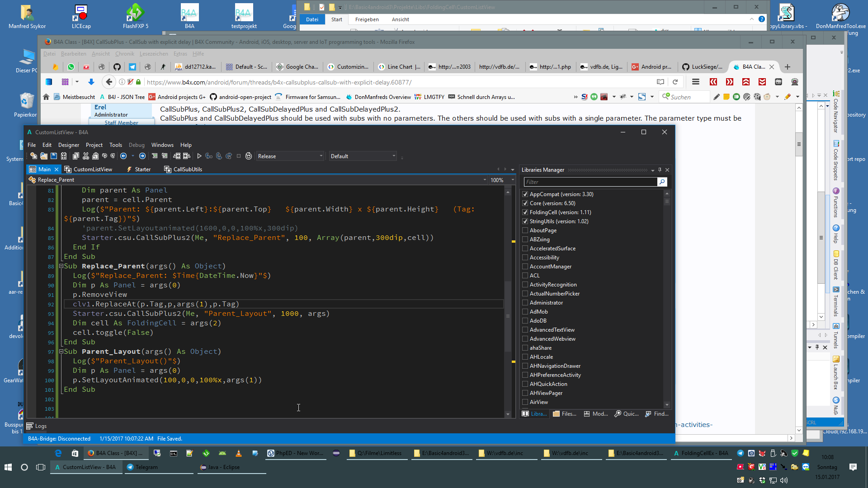This screenshot has width=868, height=488.
Task: Open the Release build configuration dropdown
Action: point(290,156)
